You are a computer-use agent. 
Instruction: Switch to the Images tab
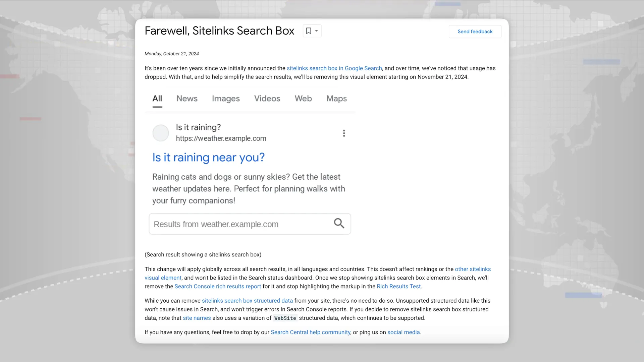(226, 99)
